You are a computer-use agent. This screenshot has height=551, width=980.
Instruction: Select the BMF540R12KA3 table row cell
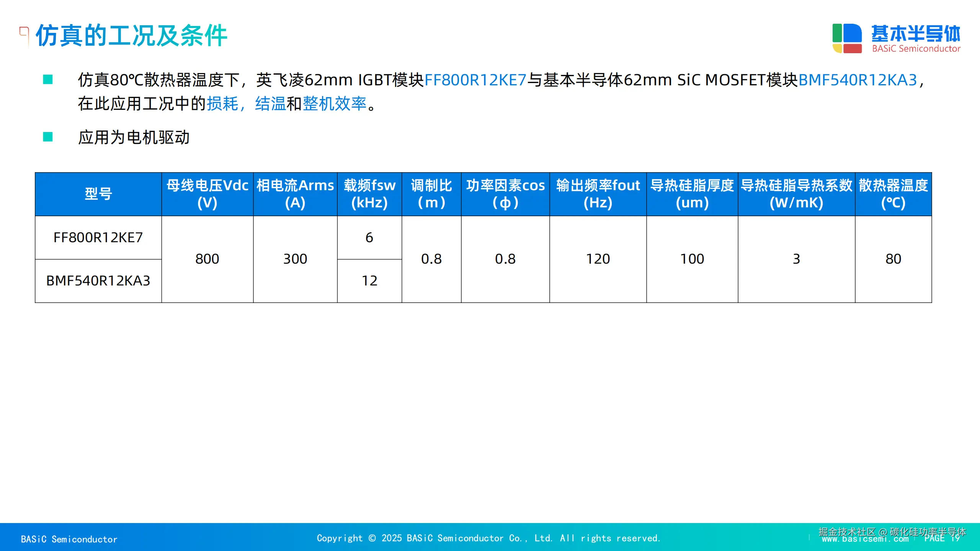tap(98, 281)
